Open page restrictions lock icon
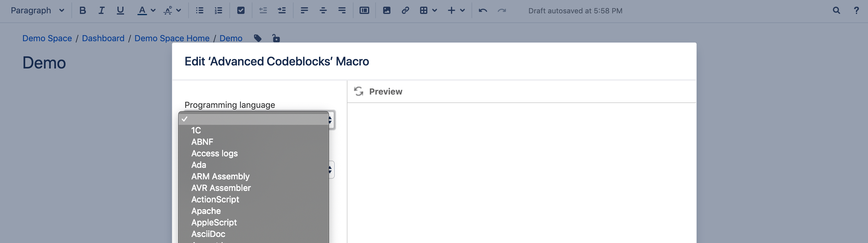868x243 pixels. tap(276, 38)
